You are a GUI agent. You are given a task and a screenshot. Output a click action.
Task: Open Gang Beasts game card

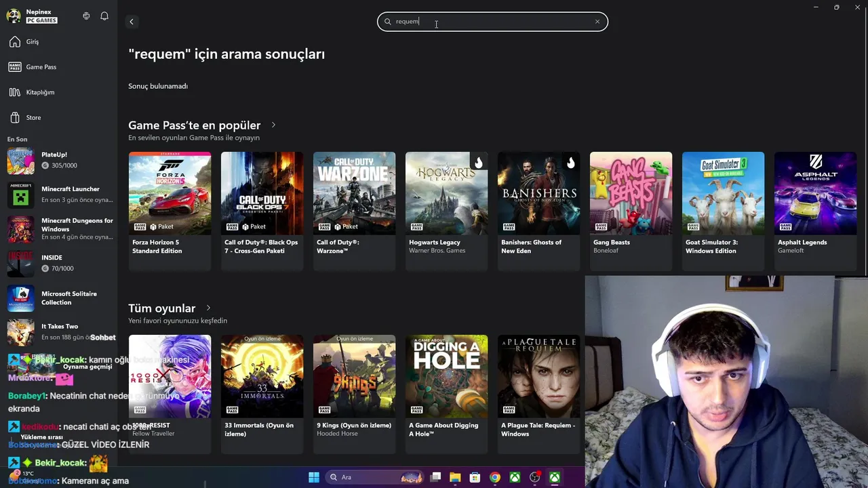[x=631, y=211]
